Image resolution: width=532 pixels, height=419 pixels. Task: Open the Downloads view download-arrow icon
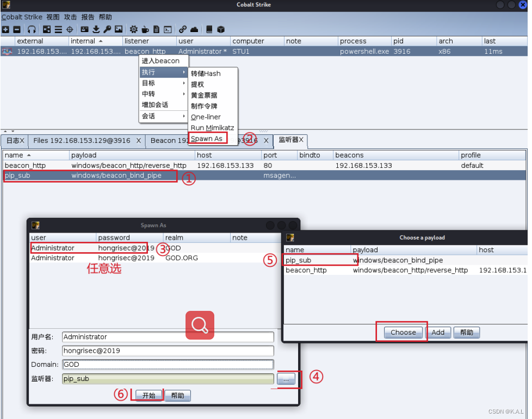[x=96, y=29]
